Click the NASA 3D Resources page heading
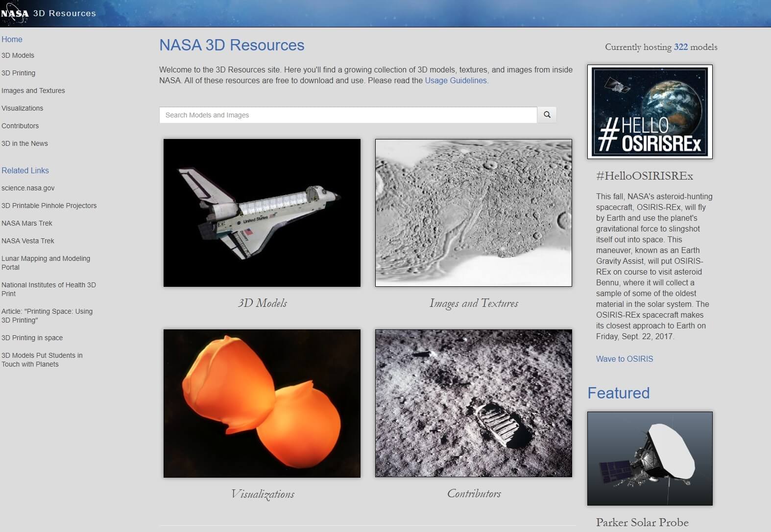Viewport: 771px width, 532px height. [232, 45]
